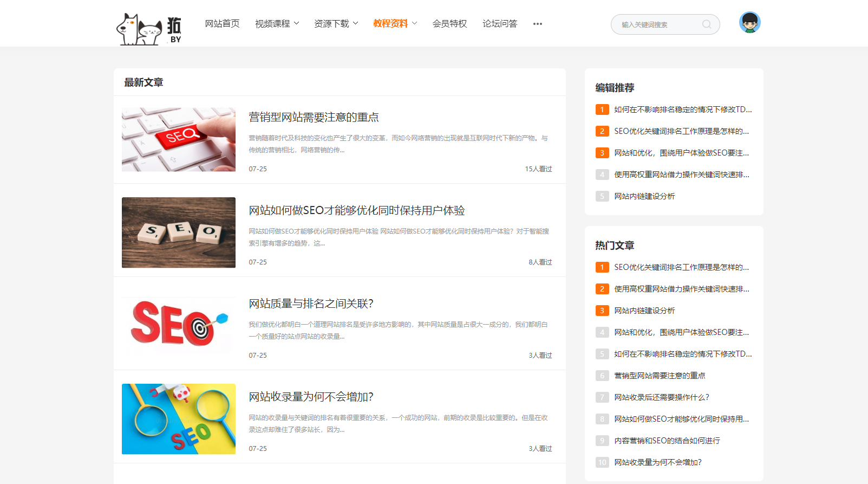Open the 论坛问答 page
This screenshot has width=868, height=484.
pos(500,23)
